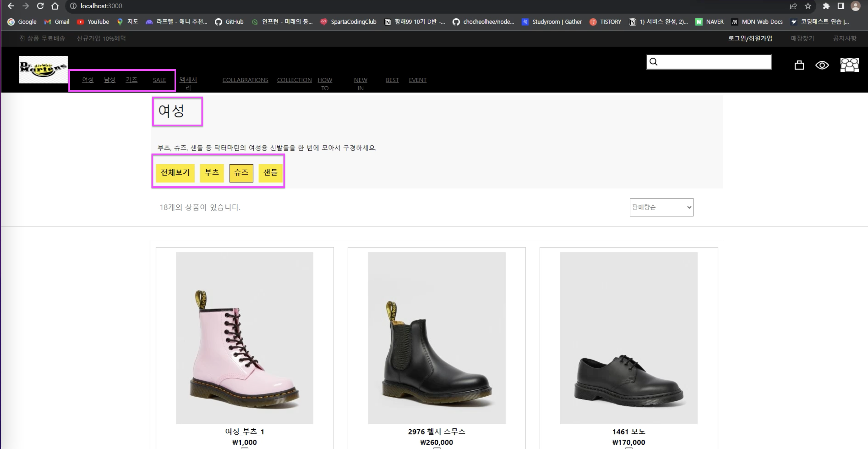Open the pink 여성_부츠_1 product image
The width and height of the screenshot is (868, 449).
coord(244,338)
